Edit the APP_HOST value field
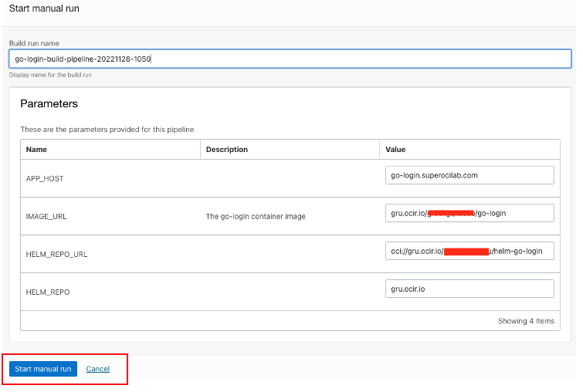Viewport: 583px width, 392px height. [469, 175]
